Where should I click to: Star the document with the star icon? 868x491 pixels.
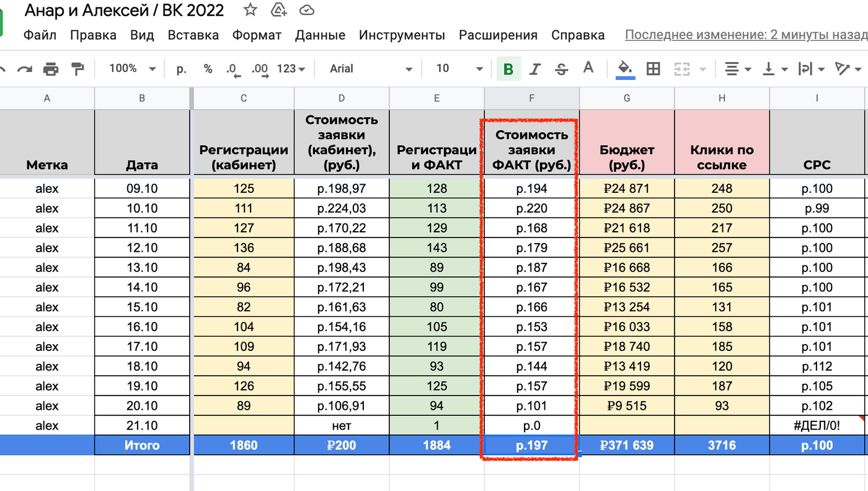click(250, 9)
